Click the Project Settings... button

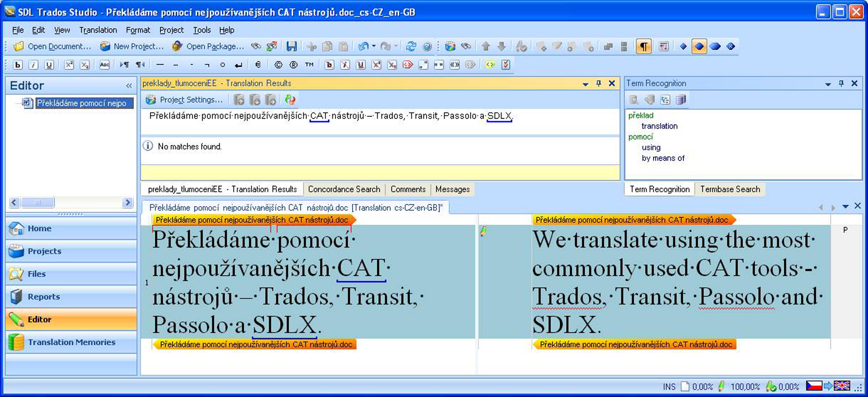[x=184, y=100]
